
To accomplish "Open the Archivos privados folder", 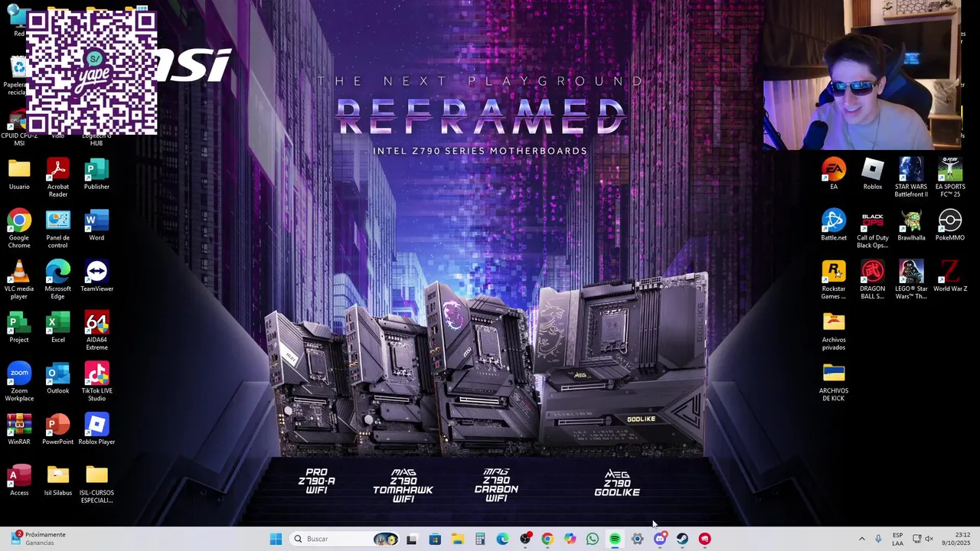I will click(834, 331).
